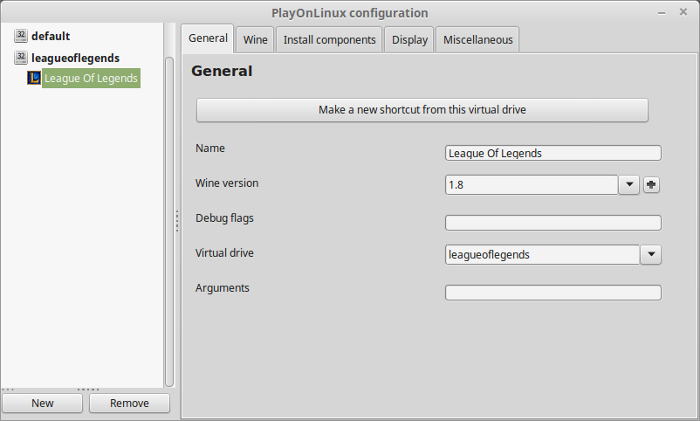Click the leagueoflegends virtual drive combo field
Screen dimensions: 700x421
coord(542,254)
